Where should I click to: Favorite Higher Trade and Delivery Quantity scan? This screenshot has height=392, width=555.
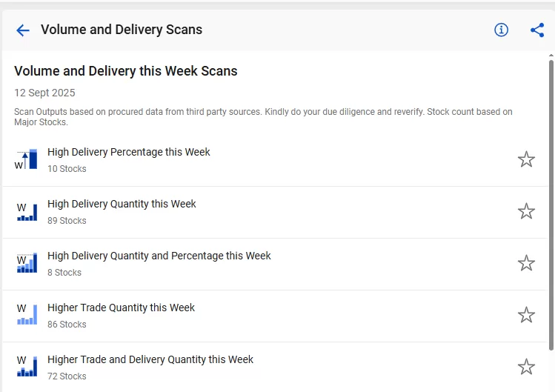click(x=526, y=367)
